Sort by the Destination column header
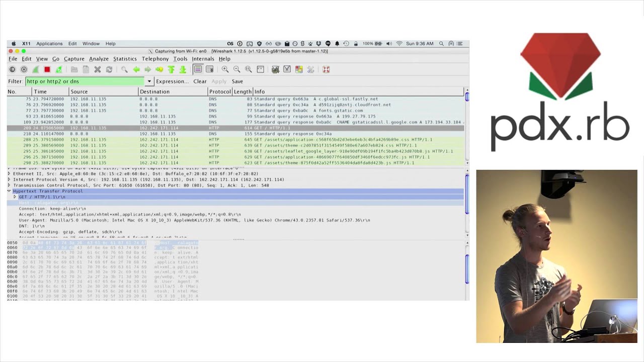644x362 pixels. click(x=173, y=92)
